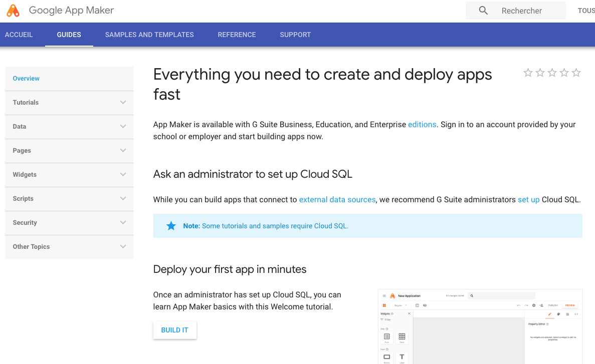Select the Guides tab
This screenshot has width=595, height=364.
(69, 35)
